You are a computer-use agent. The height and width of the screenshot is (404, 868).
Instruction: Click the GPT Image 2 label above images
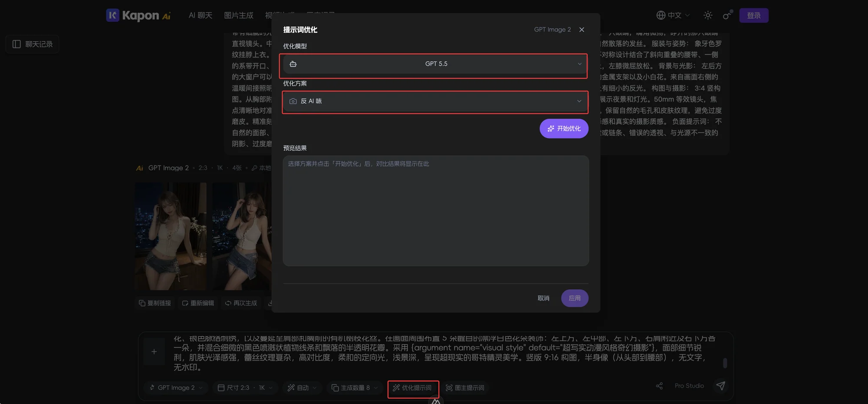[x=168, y=168]
